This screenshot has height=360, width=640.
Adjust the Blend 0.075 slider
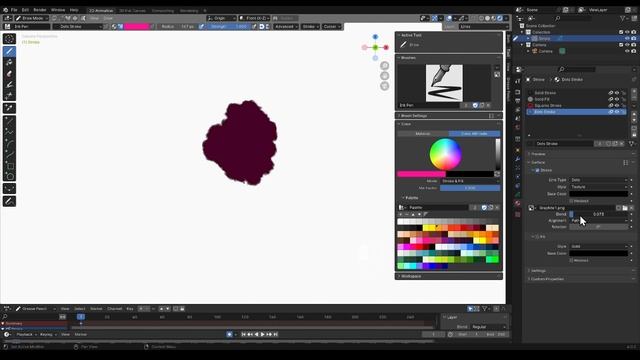click(x=598, y=214)
